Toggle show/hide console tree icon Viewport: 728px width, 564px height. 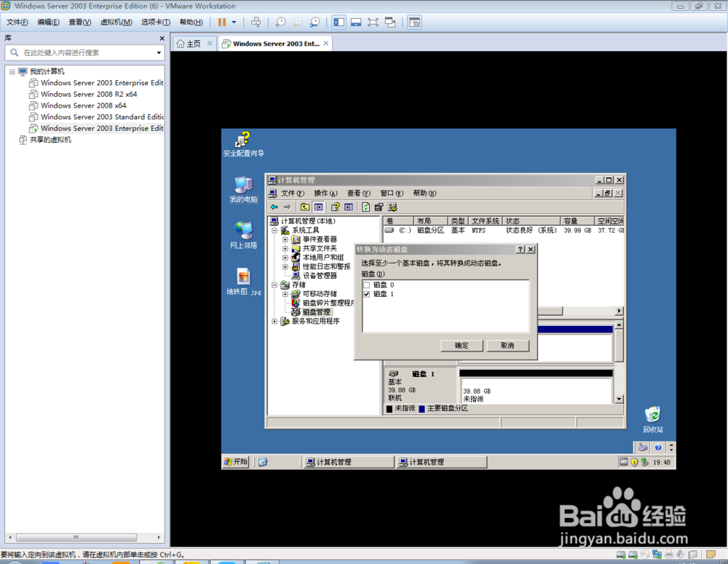coord(318,207)
